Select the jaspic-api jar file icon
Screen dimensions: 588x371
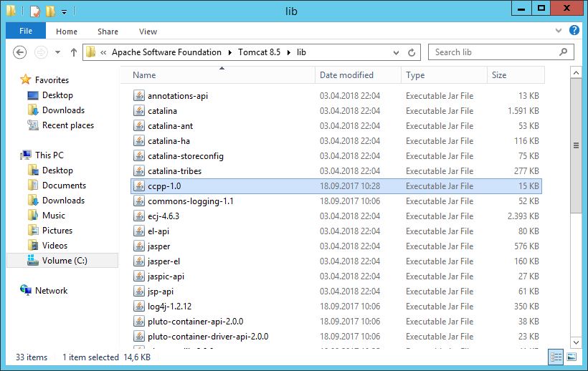point(138,276)
